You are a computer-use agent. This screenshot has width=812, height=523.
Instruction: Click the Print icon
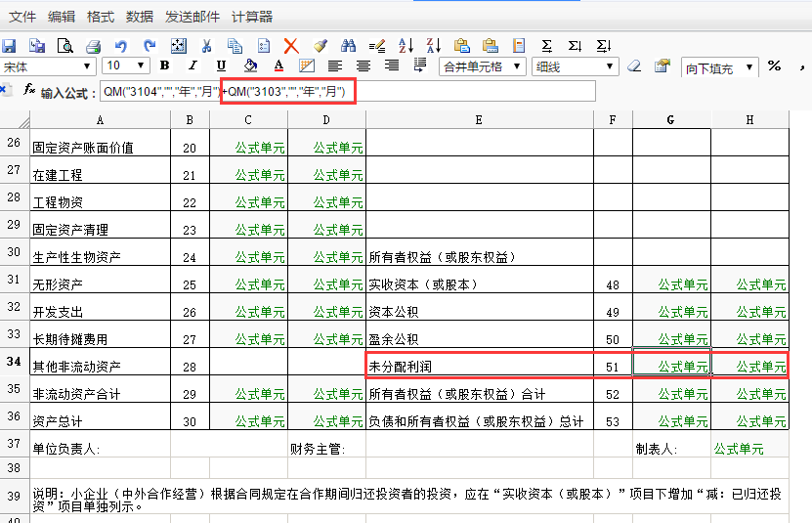(x=94, y=45)
